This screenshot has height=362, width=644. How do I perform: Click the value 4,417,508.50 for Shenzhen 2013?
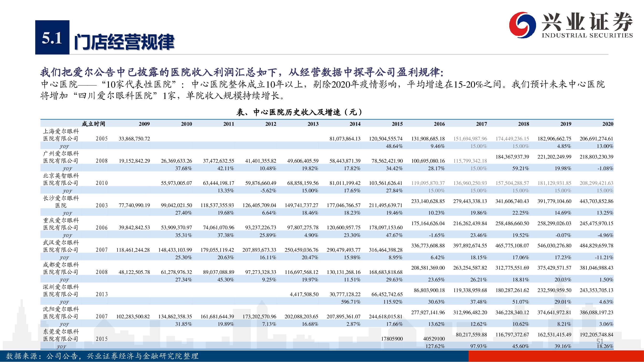point(304,294)
